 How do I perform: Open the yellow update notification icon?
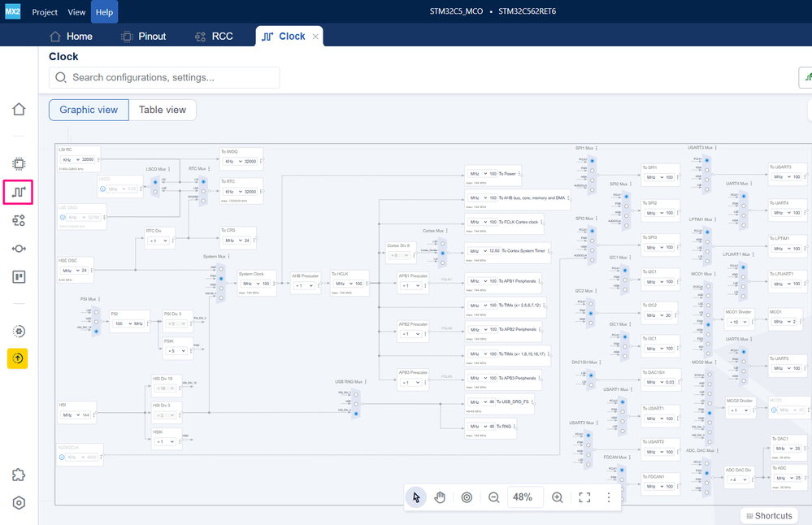pyautogui.click(x=18, y=358)
